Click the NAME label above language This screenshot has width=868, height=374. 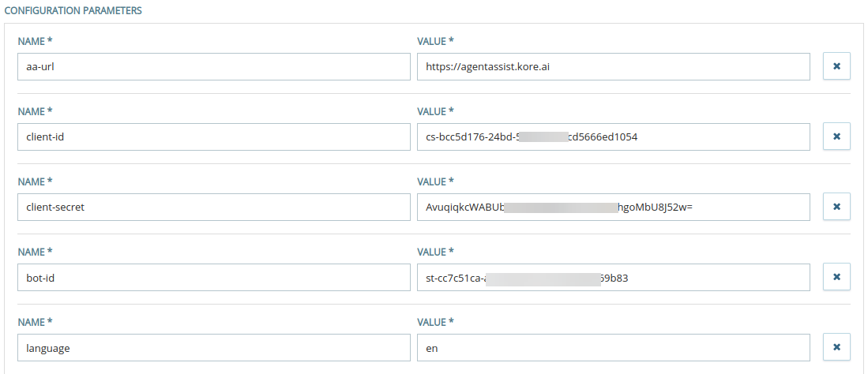pos(35,321)
